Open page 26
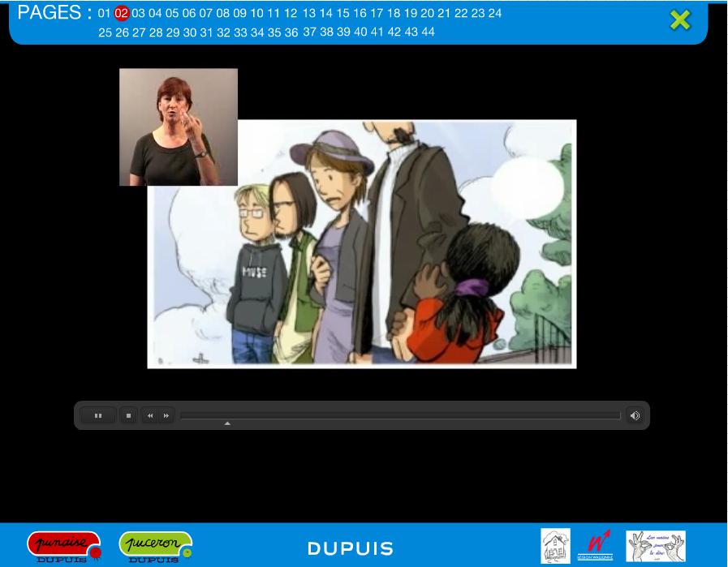Screen dimensions: 728x567 (122, 32)
